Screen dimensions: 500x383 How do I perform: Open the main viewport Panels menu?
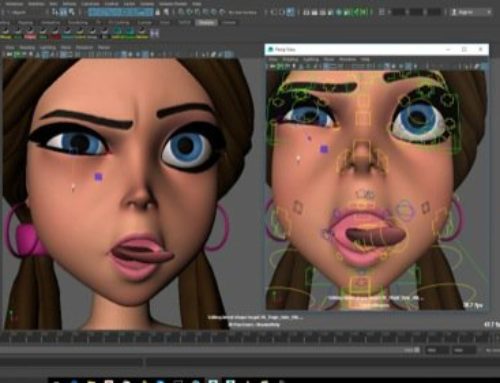(104, 48)
